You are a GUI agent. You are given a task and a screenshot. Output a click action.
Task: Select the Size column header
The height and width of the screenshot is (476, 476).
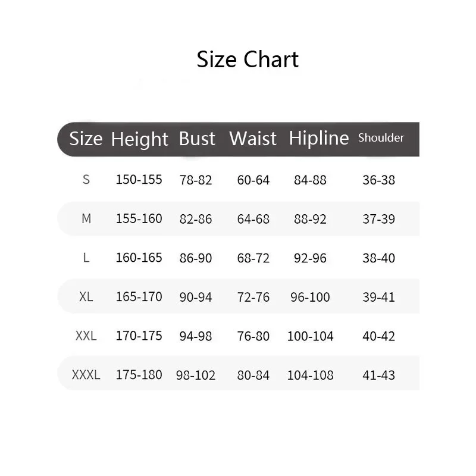(x=86, y=139)
